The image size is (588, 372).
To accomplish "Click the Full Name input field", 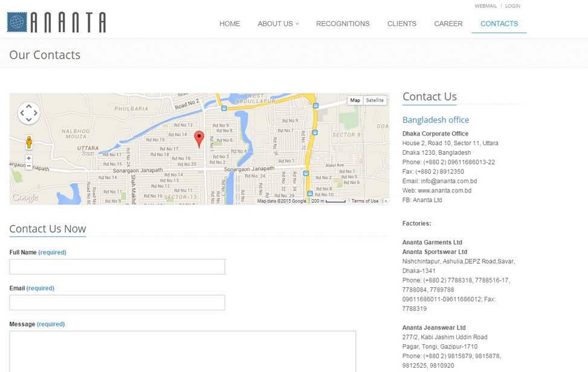I will pos(117,267).
